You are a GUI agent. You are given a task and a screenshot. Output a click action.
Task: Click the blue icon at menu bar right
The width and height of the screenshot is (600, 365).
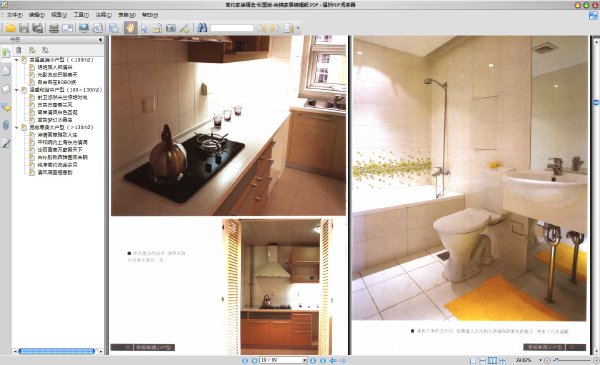[x=593, y=15]
